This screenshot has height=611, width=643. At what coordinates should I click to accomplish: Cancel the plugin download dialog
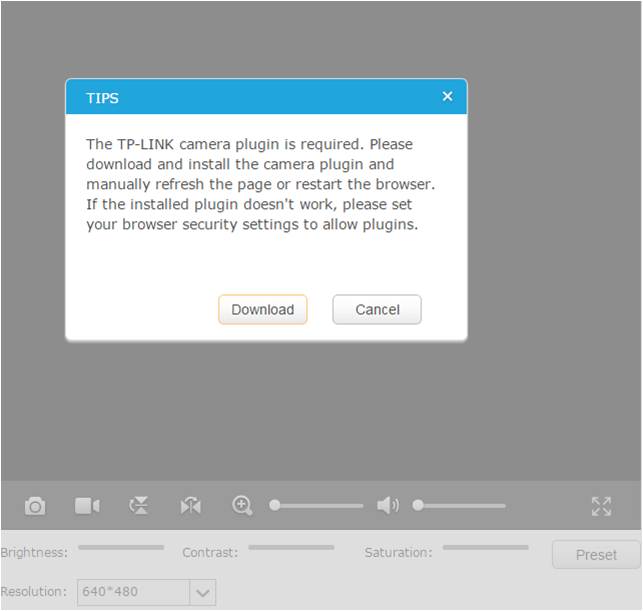click(x=377, y=309)
